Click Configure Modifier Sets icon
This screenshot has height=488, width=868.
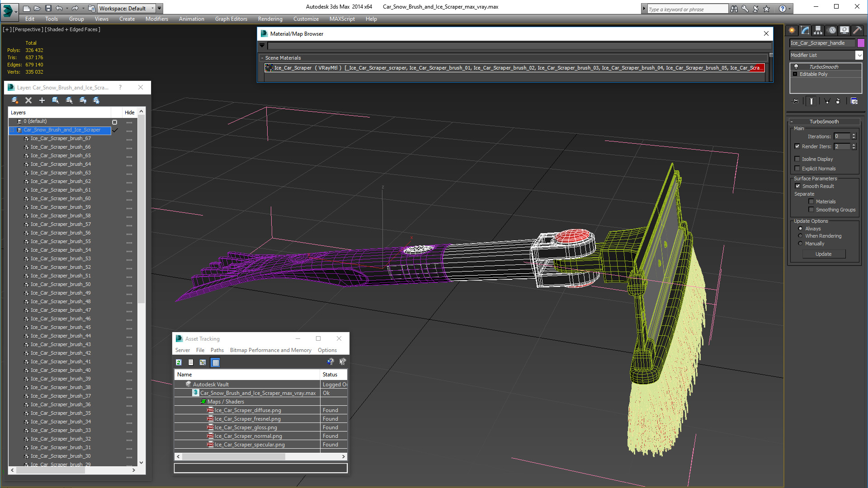tap(854, 101)
